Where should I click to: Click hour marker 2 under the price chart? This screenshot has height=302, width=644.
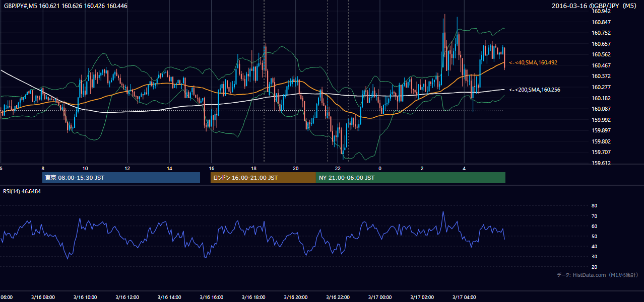pyautogui.click(x=422, y=169)
